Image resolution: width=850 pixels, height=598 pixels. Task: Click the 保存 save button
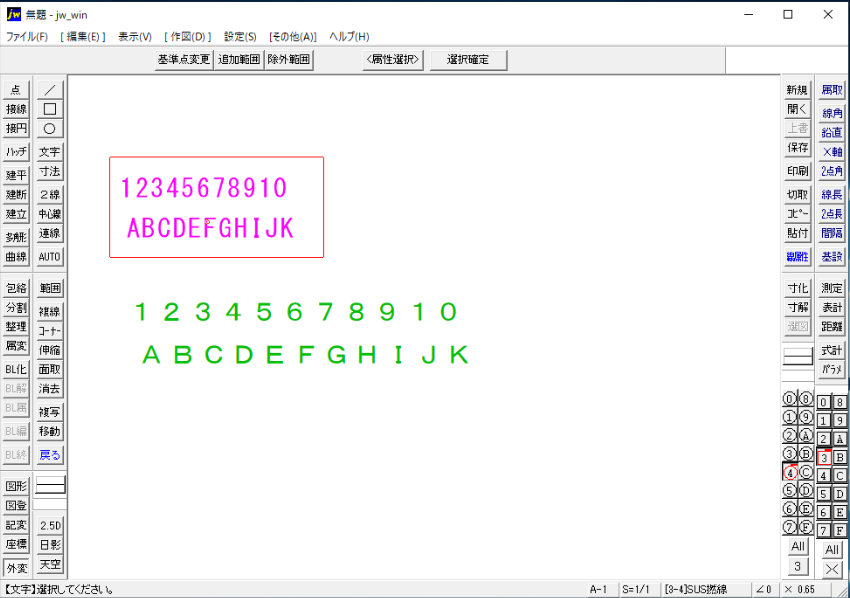797,148
